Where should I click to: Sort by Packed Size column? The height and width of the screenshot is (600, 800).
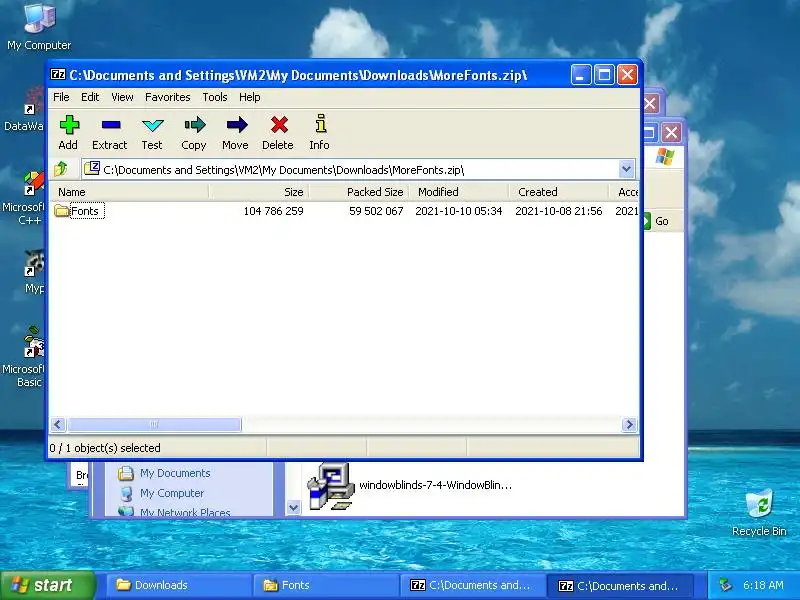click(x=359, y=192)
